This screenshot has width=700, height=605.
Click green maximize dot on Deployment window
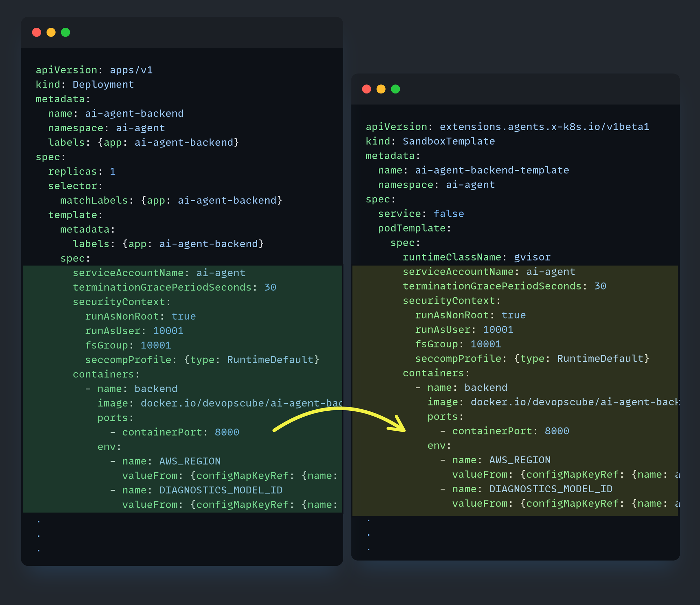(x=65, y=32)
